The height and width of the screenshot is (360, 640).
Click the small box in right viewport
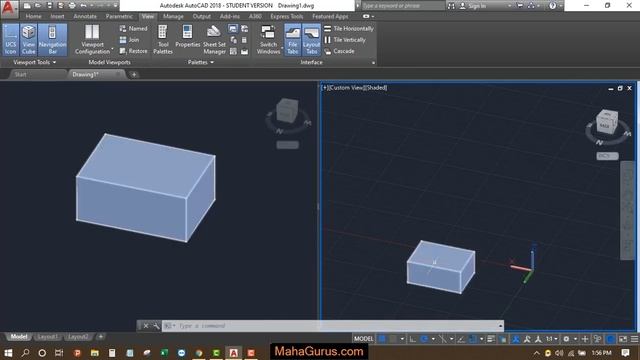click(441, 267)
